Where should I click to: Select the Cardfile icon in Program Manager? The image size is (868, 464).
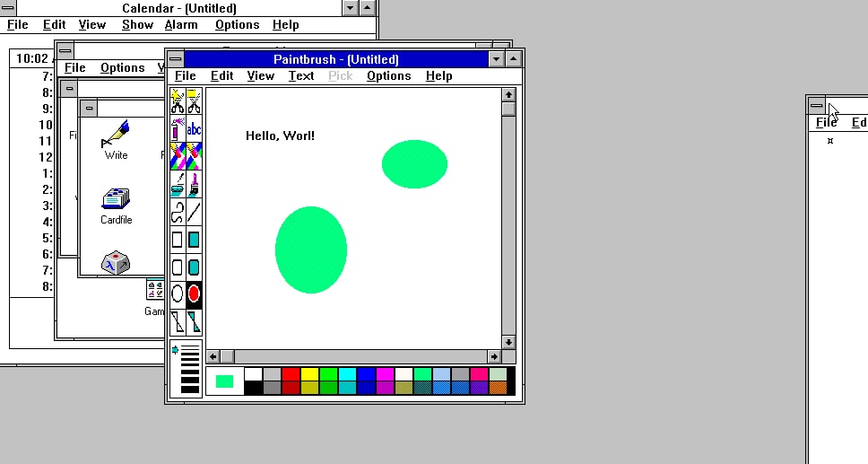[x=116, y=206]
